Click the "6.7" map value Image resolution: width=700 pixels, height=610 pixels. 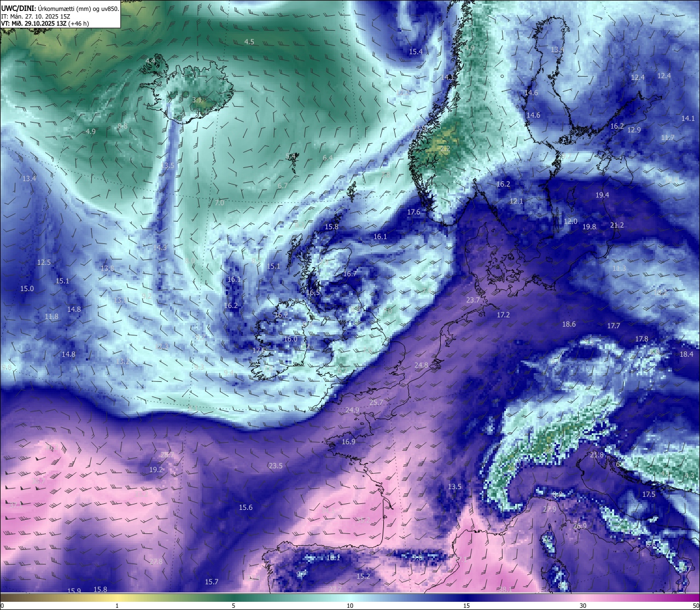(x=283, y=186)
